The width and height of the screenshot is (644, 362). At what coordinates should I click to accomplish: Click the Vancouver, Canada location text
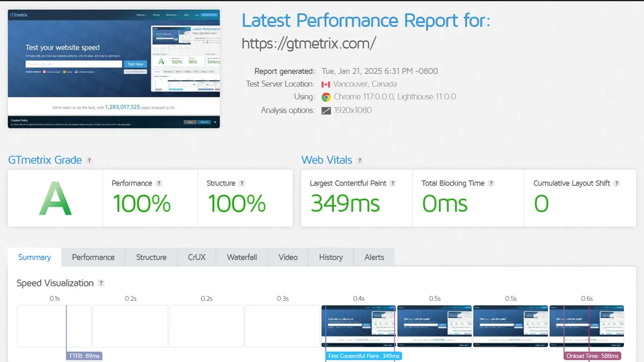[364, 84]
